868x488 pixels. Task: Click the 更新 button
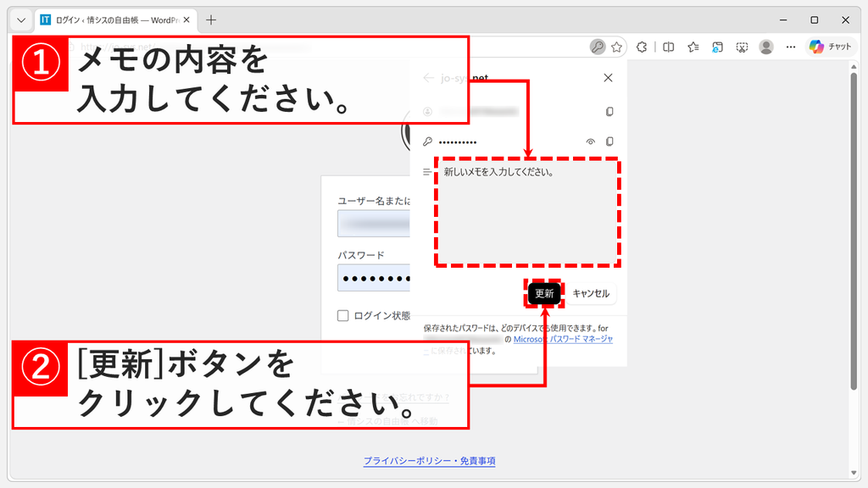[x=544, y=294]
